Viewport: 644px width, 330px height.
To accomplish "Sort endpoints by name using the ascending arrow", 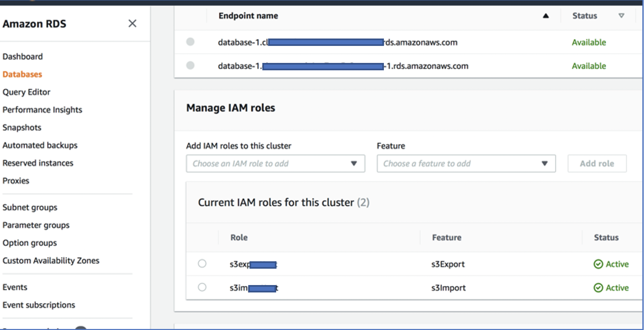I will [546, 16].
